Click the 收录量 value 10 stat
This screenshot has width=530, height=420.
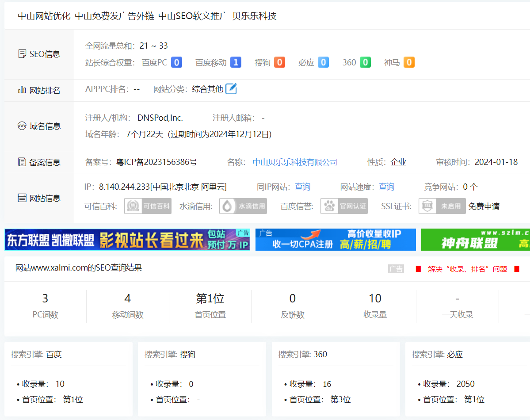(375, 298)
